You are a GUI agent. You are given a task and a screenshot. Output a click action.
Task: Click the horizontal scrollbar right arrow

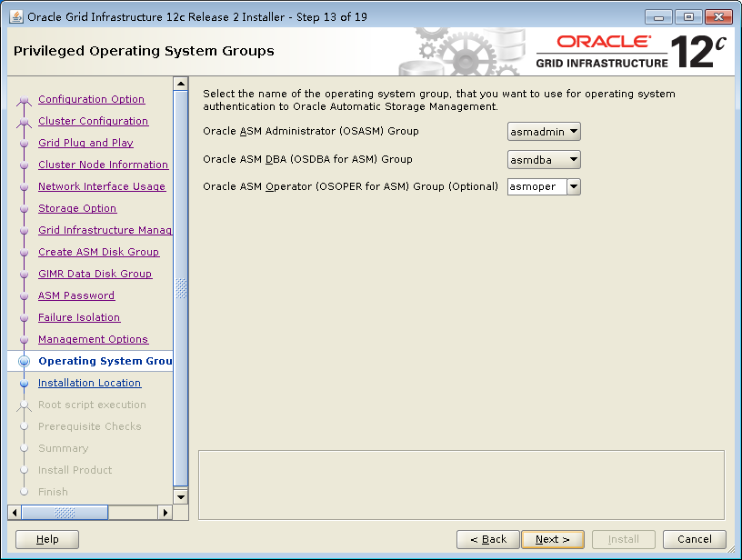165,512
